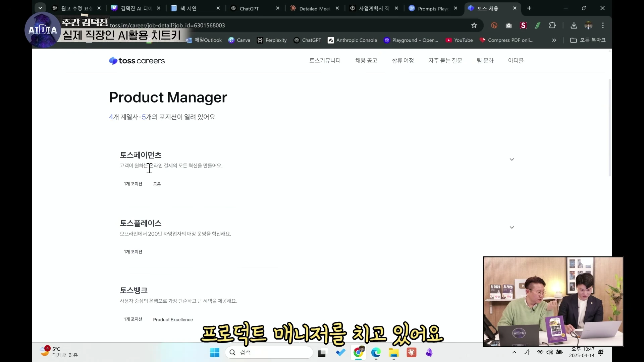Open Microsoft Edge from the taskbar
This screenshot has width=644, height=362.
[x=376, y=353]
